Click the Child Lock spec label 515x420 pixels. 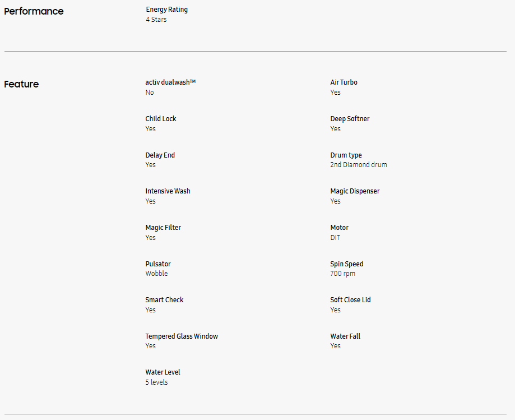tap(161, 119)
